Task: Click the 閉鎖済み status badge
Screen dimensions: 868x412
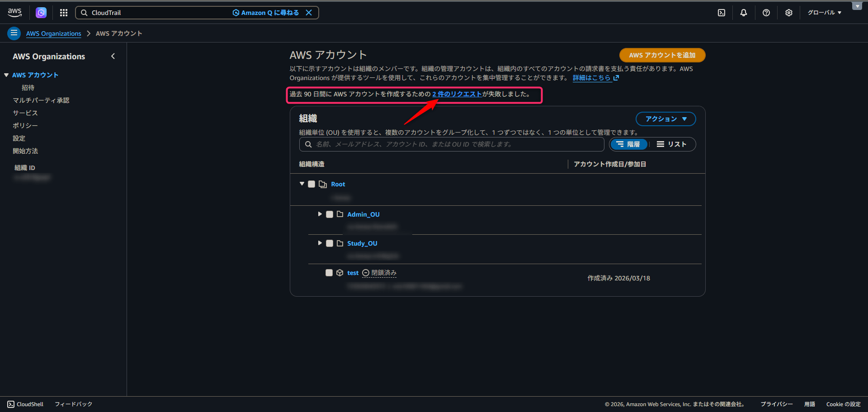Action: tap(379, 273)
